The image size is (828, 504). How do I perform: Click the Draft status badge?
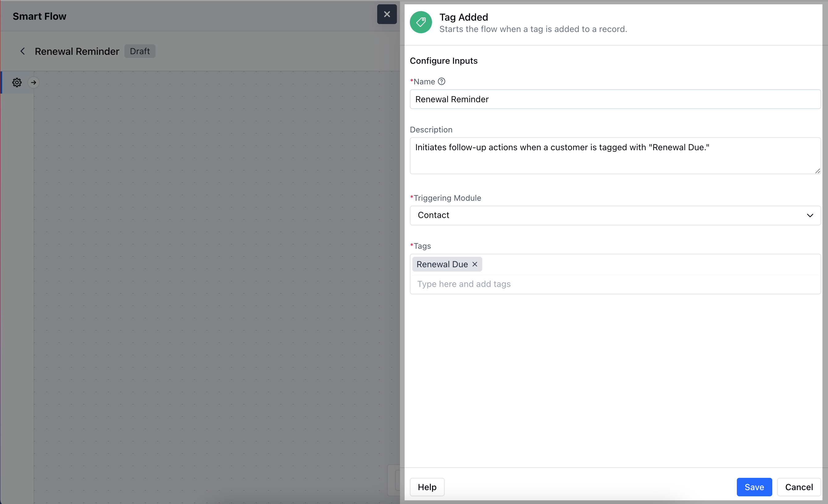[x=140, y=51]
